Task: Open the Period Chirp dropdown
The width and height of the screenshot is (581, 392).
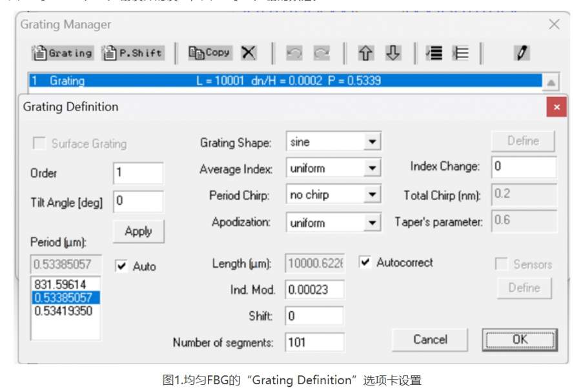Action: tap(372, 194)
